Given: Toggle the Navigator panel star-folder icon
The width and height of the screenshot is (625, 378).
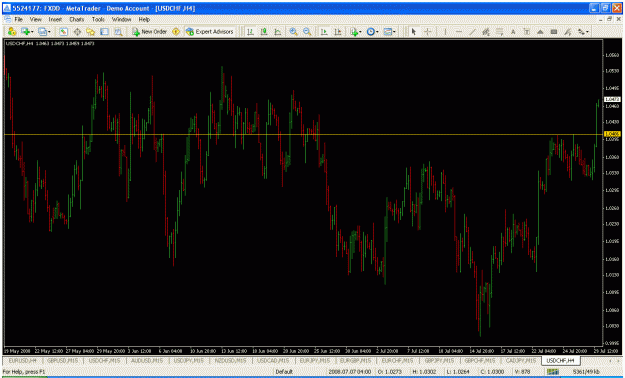Looking at the screenshot, I should pos(91,32).
